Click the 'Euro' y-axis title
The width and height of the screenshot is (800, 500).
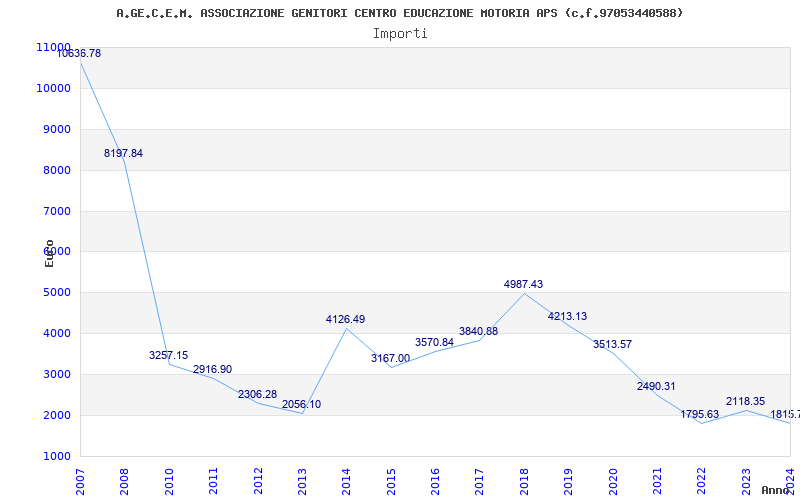tap(49, 254)
